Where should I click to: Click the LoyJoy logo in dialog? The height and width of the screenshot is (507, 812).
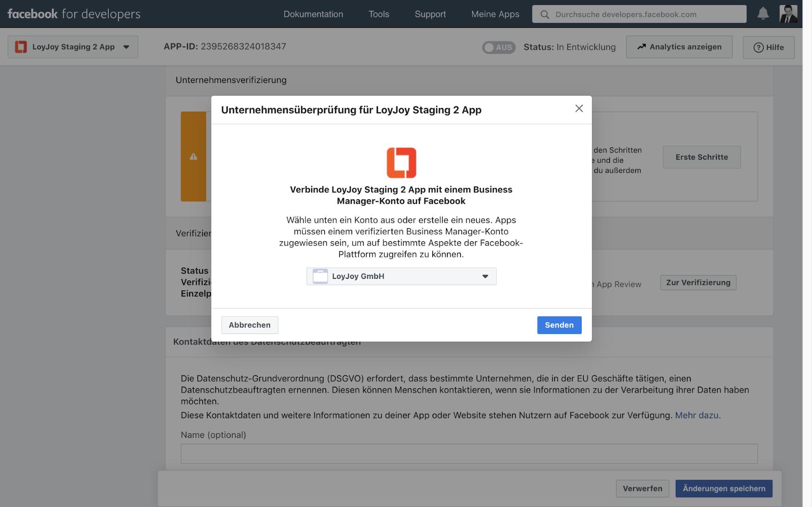click(401, 163)
